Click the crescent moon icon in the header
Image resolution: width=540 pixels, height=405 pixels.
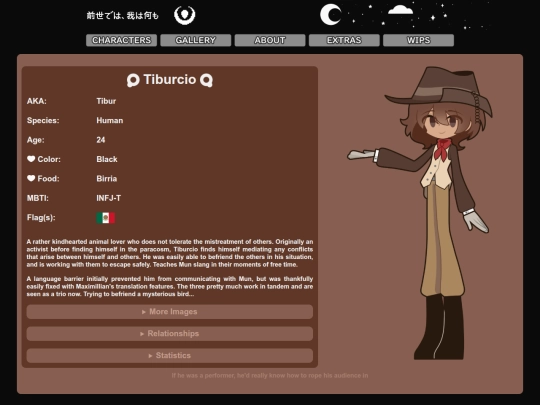(x=331, y=15)
